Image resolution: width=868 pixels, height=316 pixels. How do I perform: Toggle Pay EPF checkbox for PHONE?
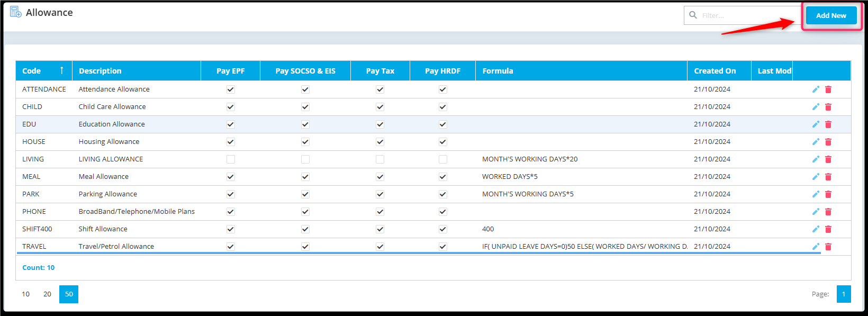click(x=231, y=212)
